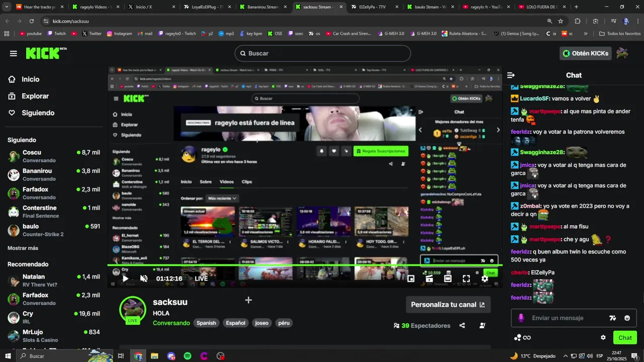
Task: Go to Explorar in sidebar
Action: point(35,96)
